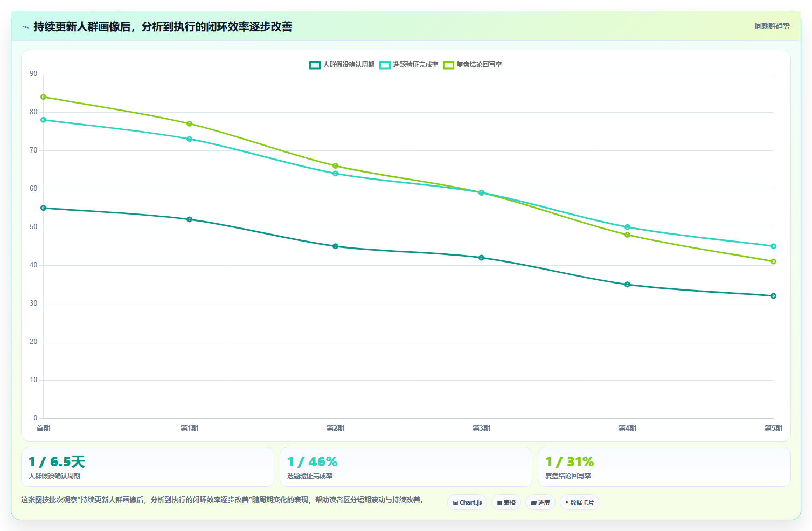Image resolution: width=812 pixels, height=531 pixels.
Task: Click 第2期 point on 复盘结论回写率 line
Action: (335, 166)
